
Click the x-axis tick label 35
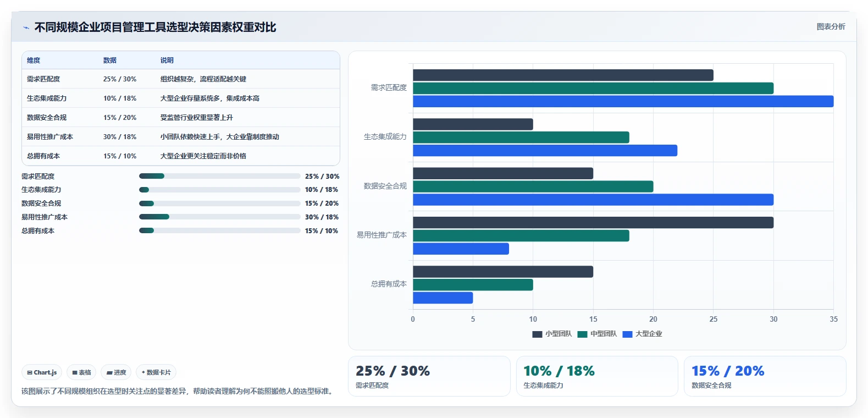click(833, 319)
